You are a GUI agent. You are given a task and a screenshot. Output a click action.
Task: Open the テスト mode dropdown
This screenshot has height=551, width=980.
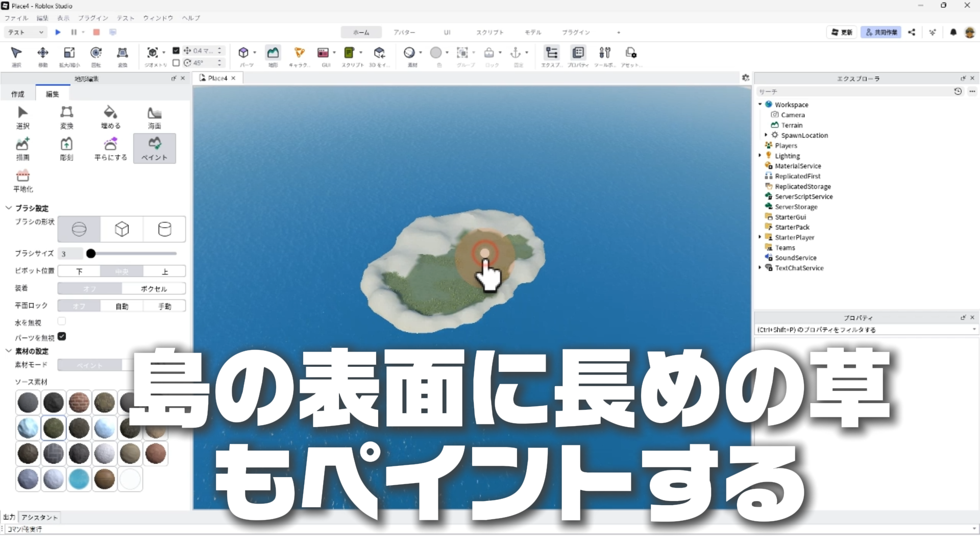coord(26,32)
